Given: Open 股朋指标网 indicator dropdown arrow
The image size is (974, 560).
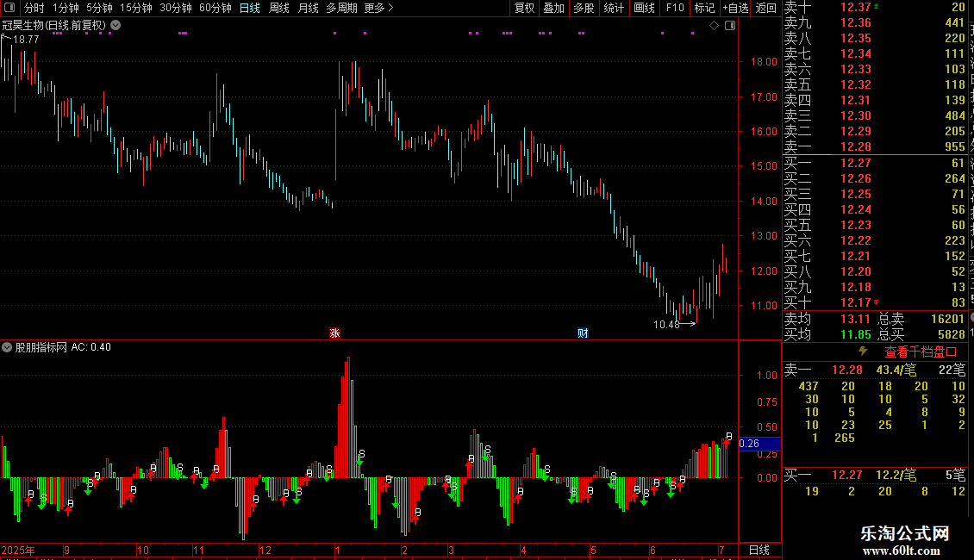Looking at the screenshot, I should [x=7, y=347].
